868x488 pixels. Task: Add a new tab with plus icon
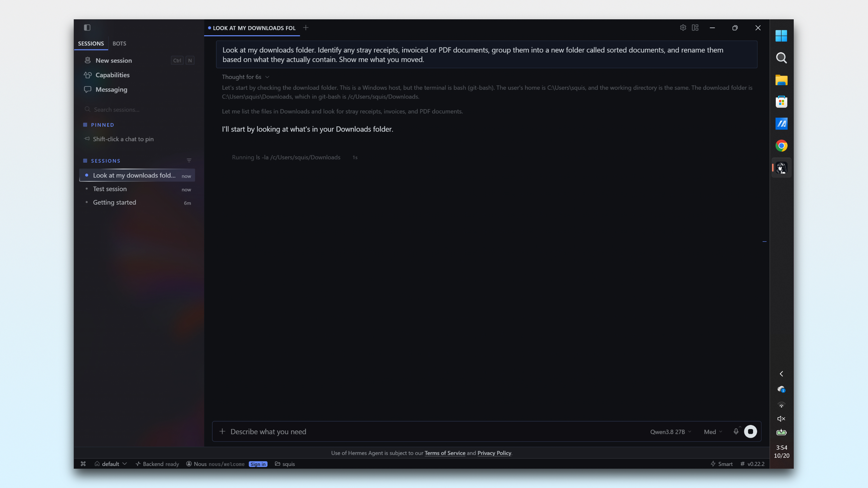(306, 28)
